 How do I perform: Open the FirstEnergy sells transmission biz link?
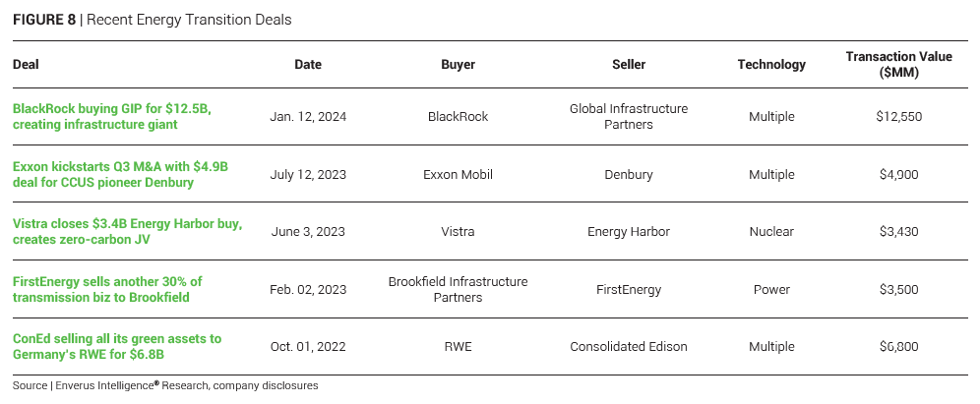tap(107, 289)
